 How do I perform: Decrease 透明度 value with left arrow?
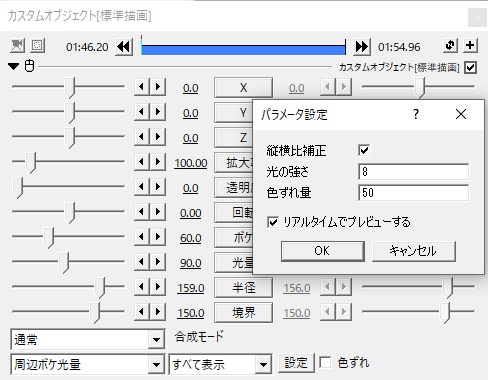point(142,187)
